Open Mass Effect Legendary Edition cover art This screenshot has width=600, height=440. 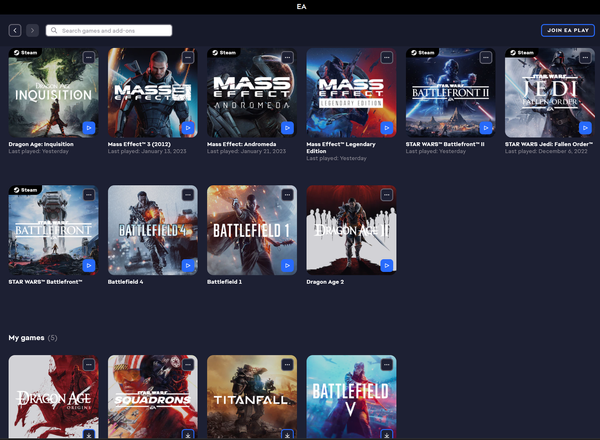pyautogui.click(x=351, y=93)
